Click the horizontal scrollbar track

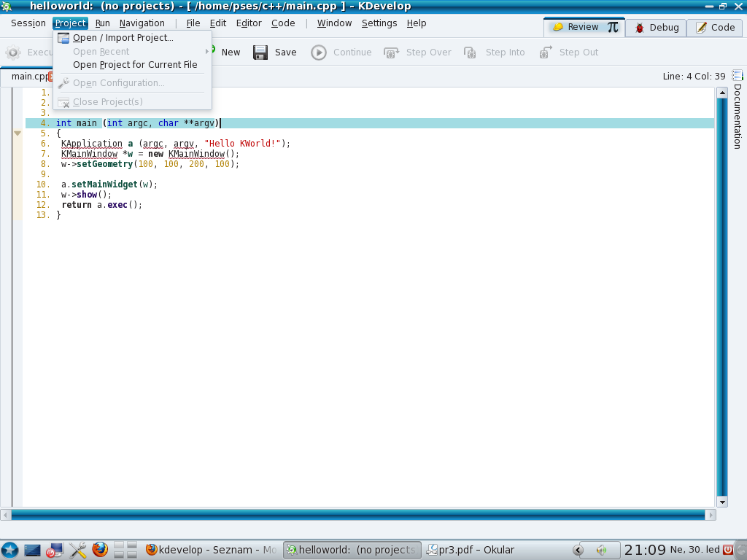pos(357,515)
